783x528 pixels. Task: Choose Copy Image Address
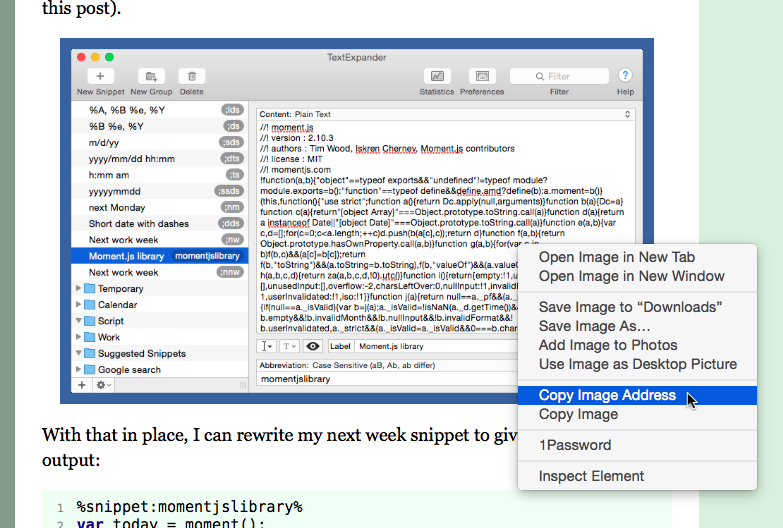pyautogui.click(x=637, y=395)
